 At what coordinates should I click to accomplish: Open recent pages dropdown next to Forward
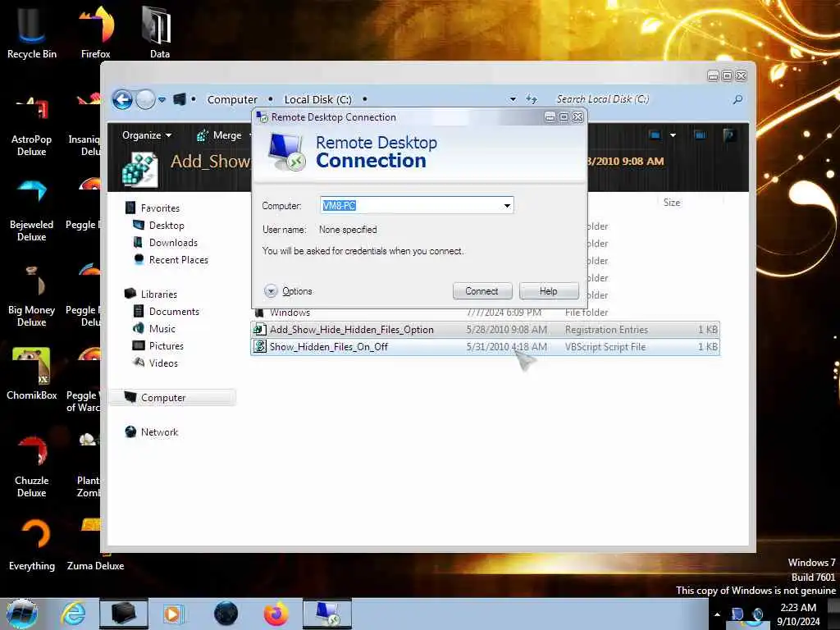162,99
